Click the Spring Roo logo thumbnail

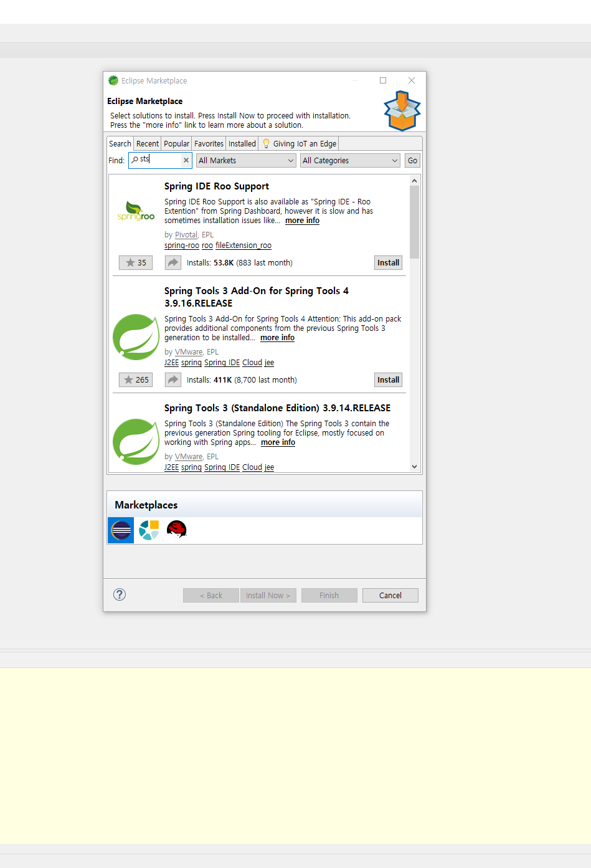click(136, 212)
